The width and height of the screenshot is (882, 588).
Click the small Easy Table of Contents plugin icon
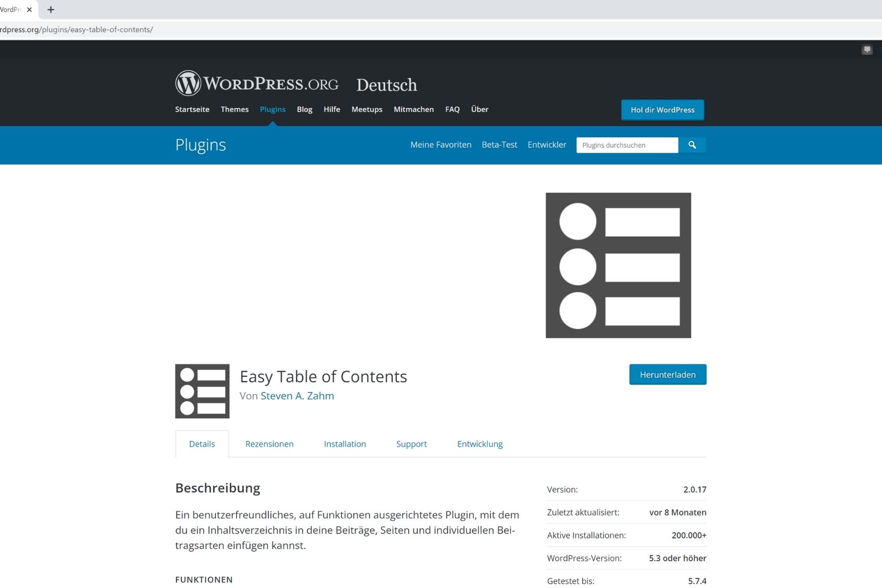[202, 391]
